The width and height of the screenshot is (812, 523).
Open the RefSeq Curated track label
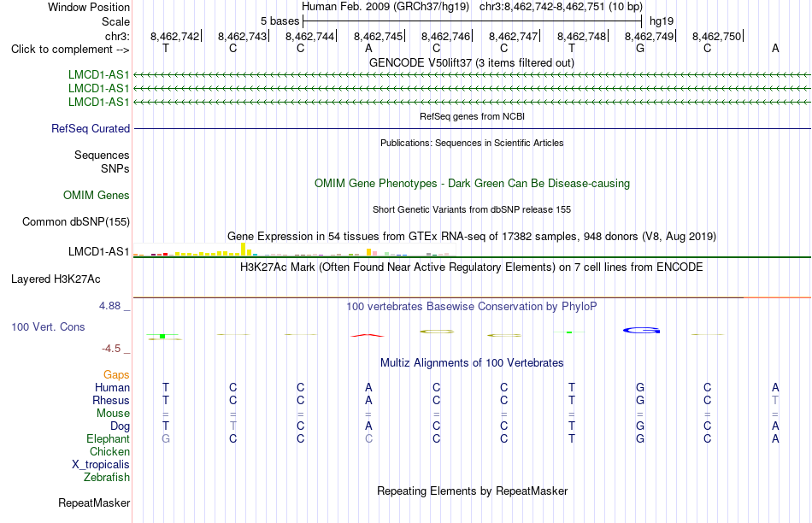pyautogui.click(x=91, y=128)
